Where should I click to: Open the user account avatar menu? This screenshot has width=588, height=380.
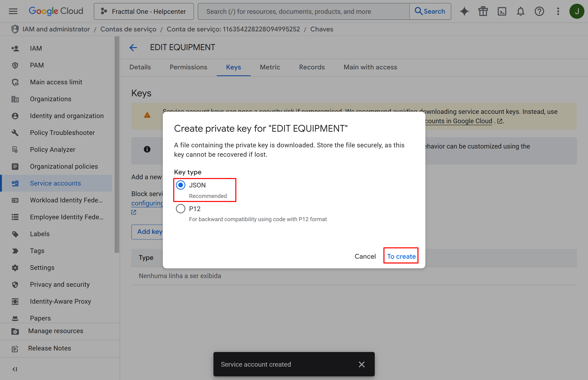577,11
